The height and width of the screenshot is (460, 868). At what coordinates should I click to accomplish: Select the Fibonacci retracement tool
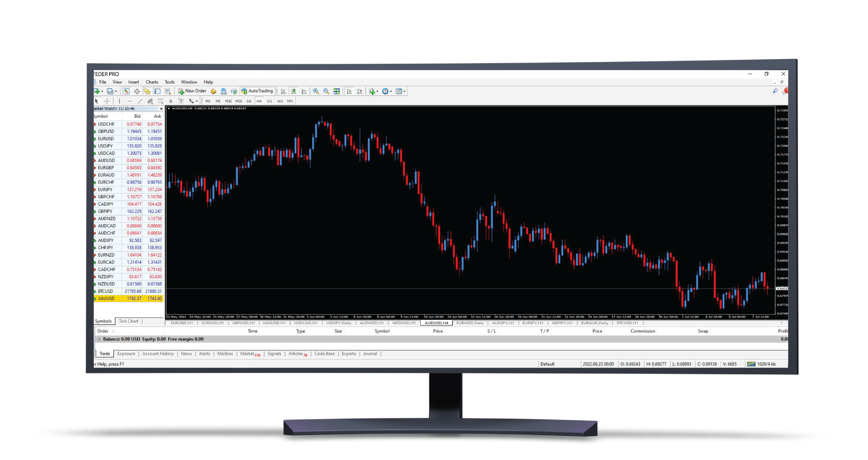160,101
